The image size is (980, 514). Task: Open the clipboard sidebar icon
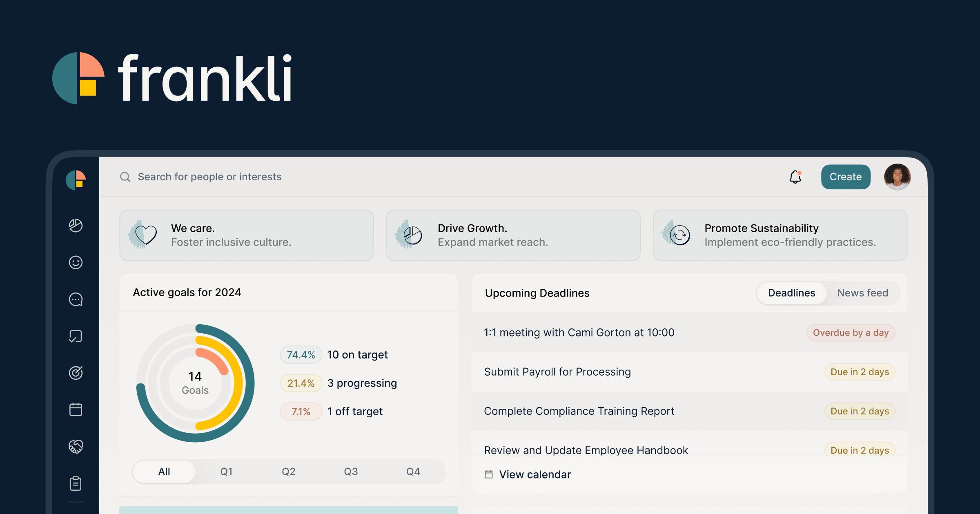tap(76, 483)
